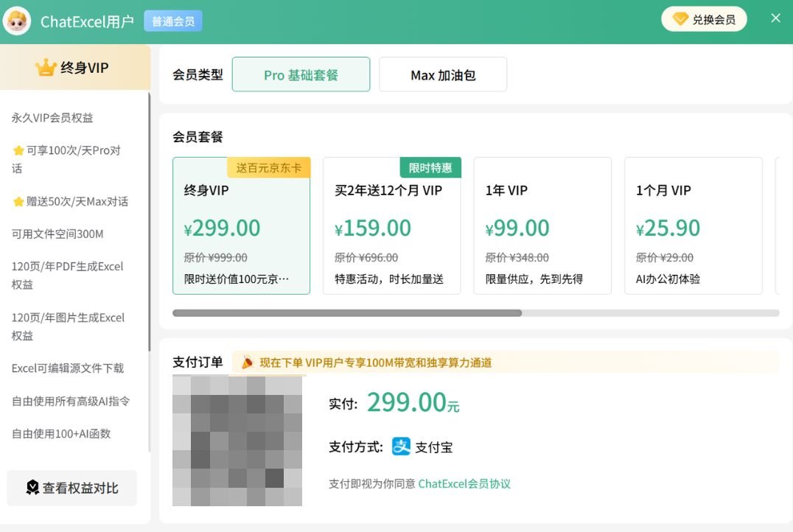Click AI办公初体验 description
The height and width of the screenshot is (532, 793).
tap(668, 279)
